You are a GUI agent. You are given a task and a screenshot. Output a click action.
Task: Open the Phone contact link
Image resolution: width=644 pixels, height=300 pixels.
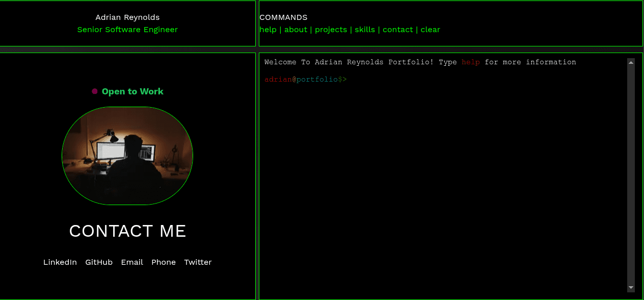coord(164,262)
